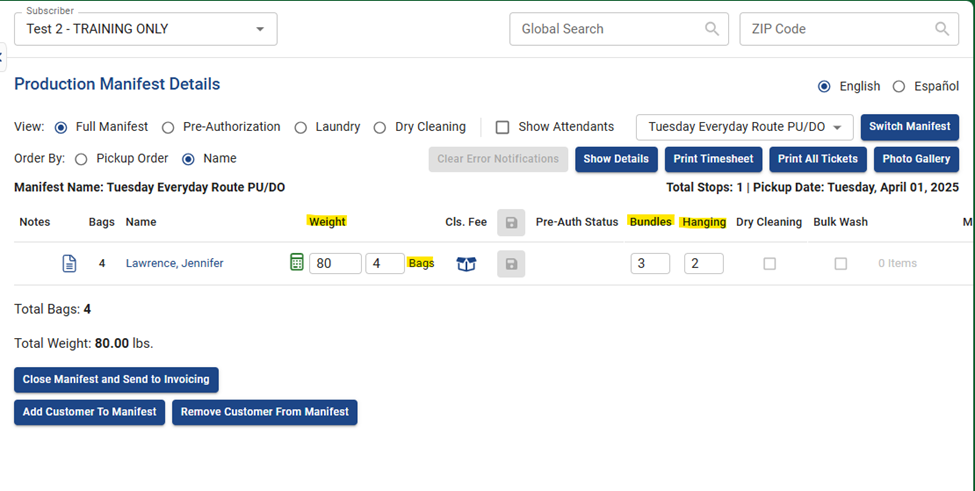This screenshot has width=975, height=491.
Task: Enable the Show Attendants checkbox
Action: tap(503, 127)
